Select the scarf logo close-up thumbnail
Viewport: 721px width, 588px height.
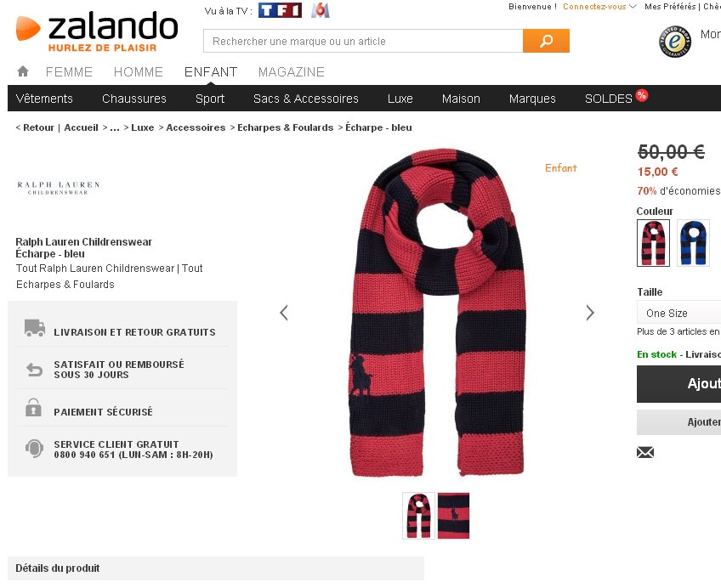pyautogui.click(x=453, y=516)
